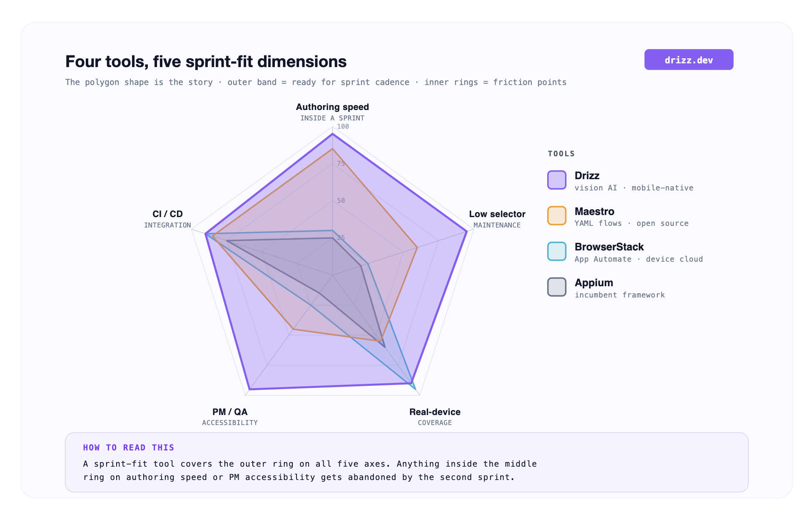The width and height of the screenshot is (812, 520).
Task: Select the Maestro orange legend swatch
Action: point(557,215)
